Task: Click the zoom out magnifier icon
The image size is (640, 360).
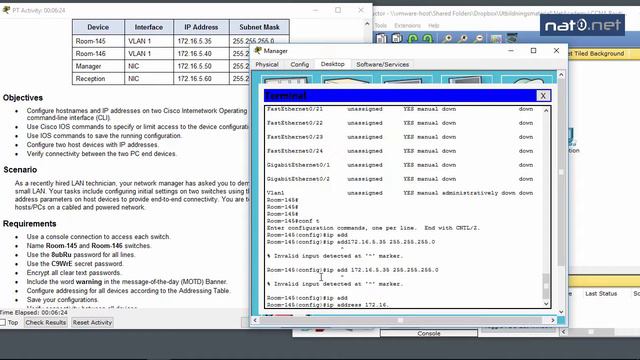Action: 479,39
